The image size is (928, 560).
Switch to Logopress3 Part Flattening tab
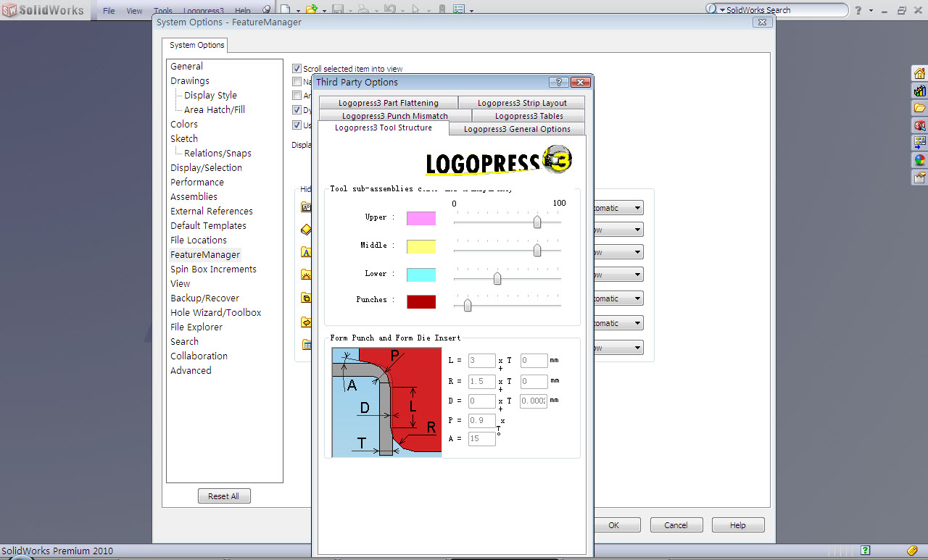[388, 103]
